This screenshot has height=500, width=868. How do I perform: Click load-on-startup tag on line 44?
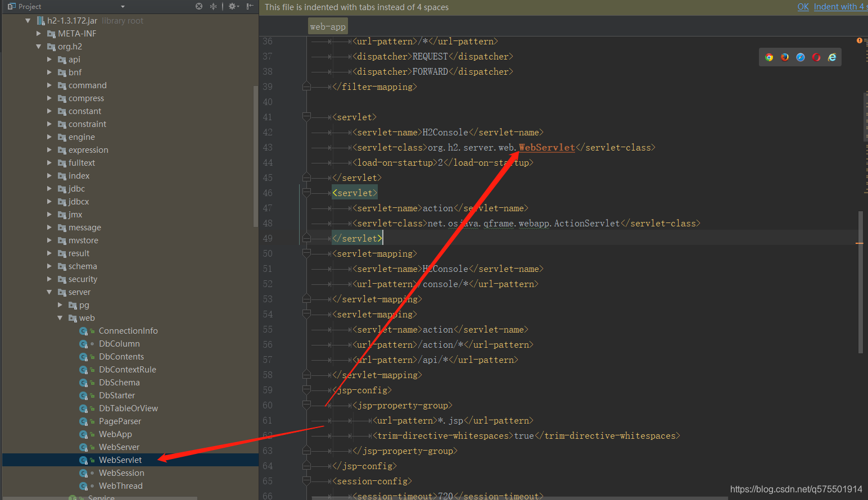point(395,162)
